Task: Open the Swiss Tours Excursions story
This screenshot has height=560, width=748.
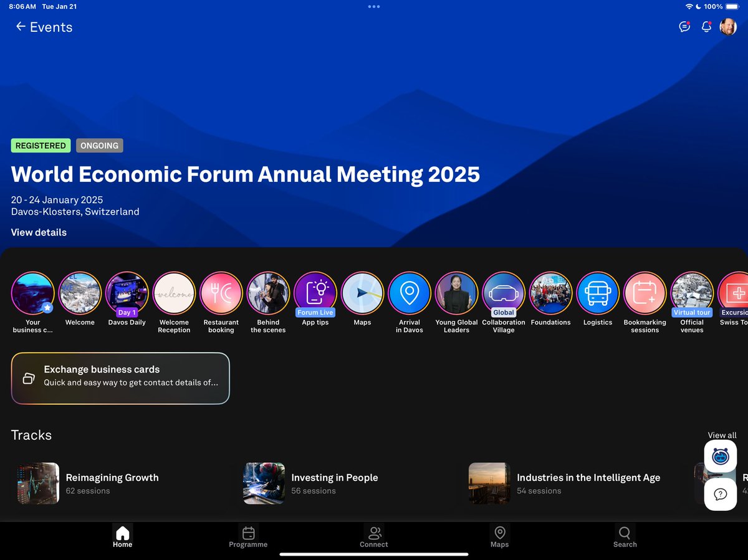Action: tap(734, 293)
